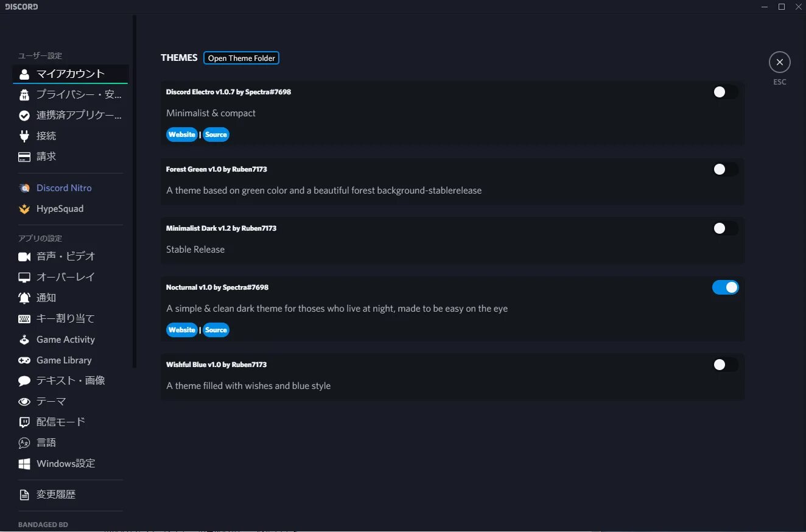
Task: Click the credit card icon for 請求
Action: 24,157
